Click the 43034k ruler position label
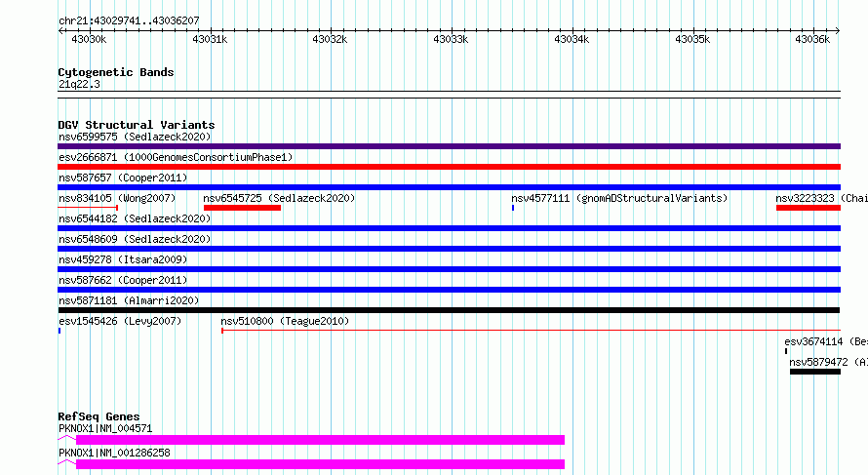868x475 pixels. pos(572,39)
